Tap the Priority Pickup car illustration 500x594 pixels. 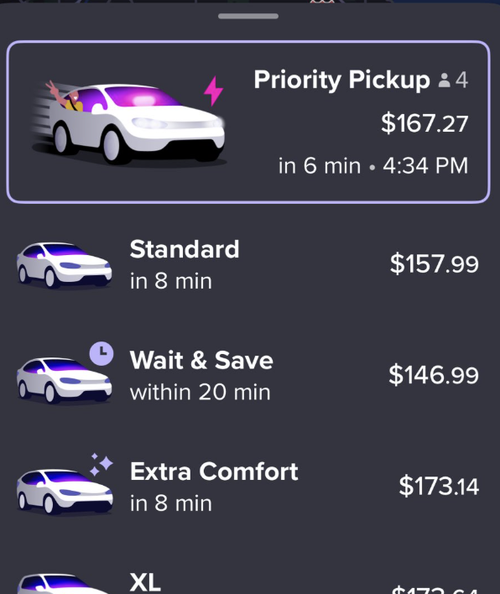129,122
